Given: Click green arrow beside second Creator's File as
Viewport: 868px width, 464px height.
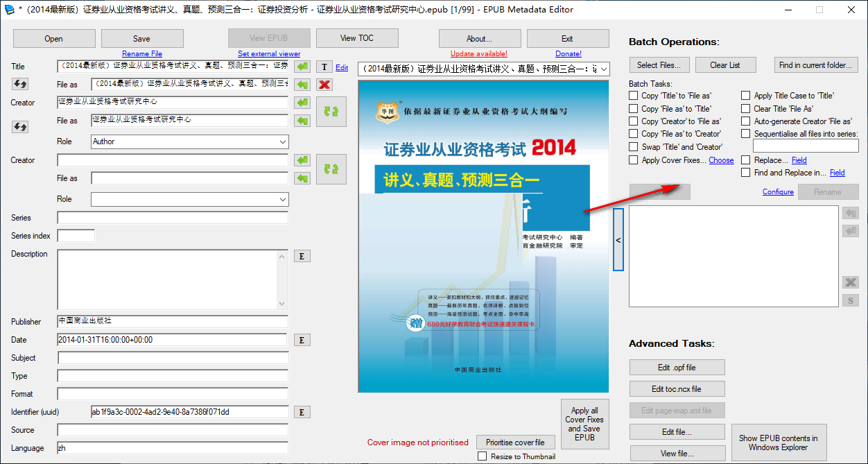Looking at the screenshot, I should (x=302, y=178).
